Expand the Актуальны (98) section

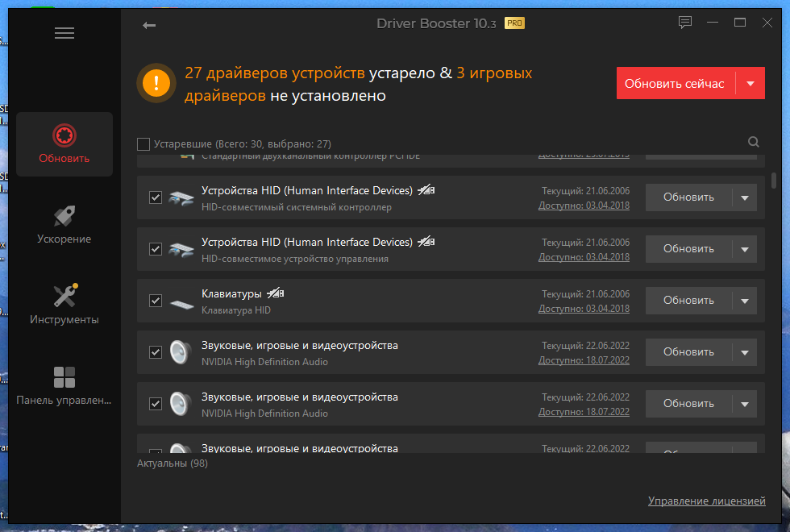coord(173,463)
